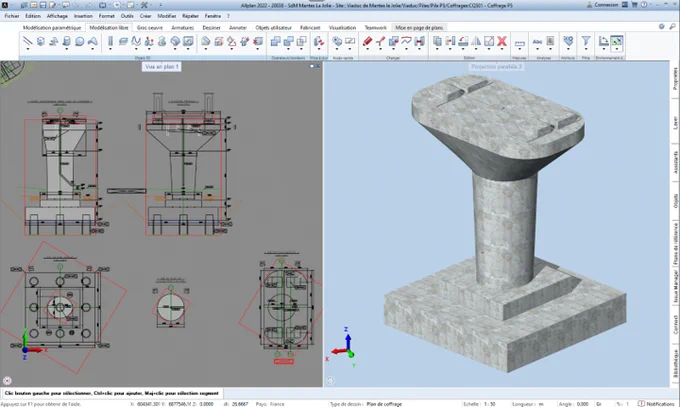
Task: Click the mirror tool icon
Action: [x=476, y=41]
